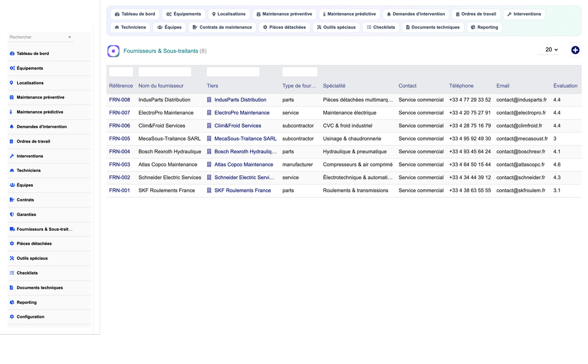Click the manufacturer type cell

297,165
